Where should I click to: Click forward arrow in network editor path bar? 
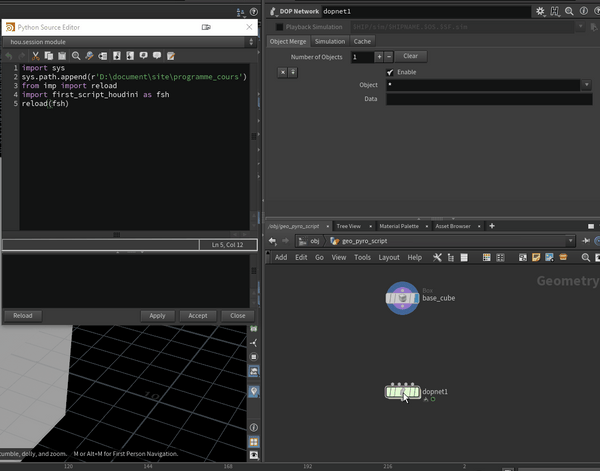click(x=285, y=241)
